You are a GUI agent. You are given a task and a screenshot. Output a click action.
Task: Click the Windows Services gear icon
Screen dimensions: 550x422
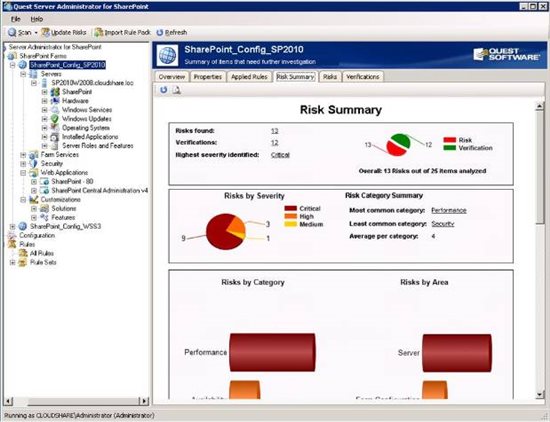pos(55,110)
